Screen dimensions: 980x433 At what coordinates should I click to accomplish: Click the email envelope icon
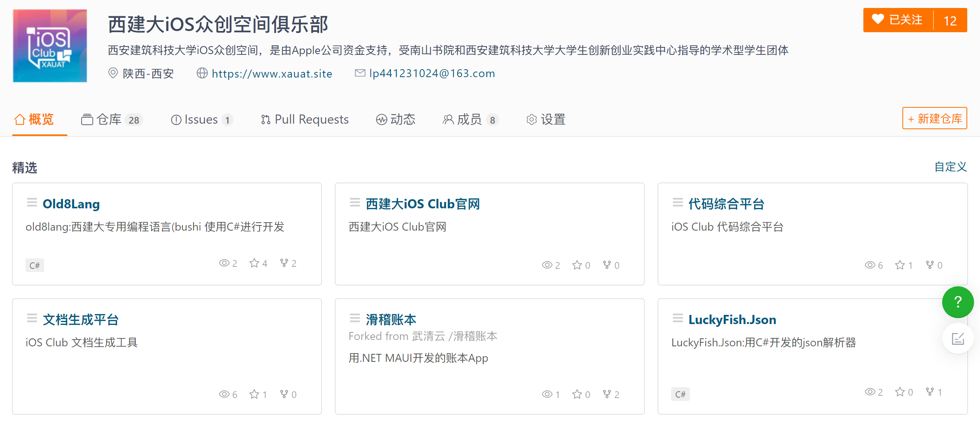[x=360, y=73]
